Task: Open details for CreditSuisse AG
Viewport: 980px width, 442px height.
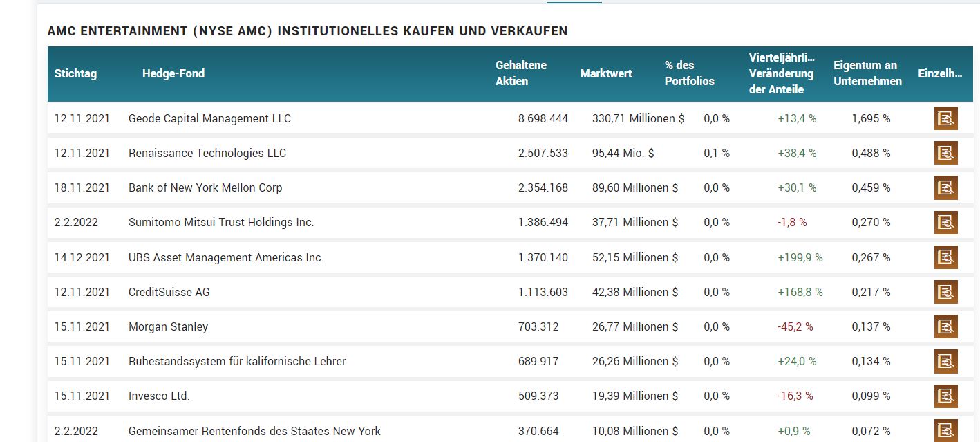Action: (946, 292)
